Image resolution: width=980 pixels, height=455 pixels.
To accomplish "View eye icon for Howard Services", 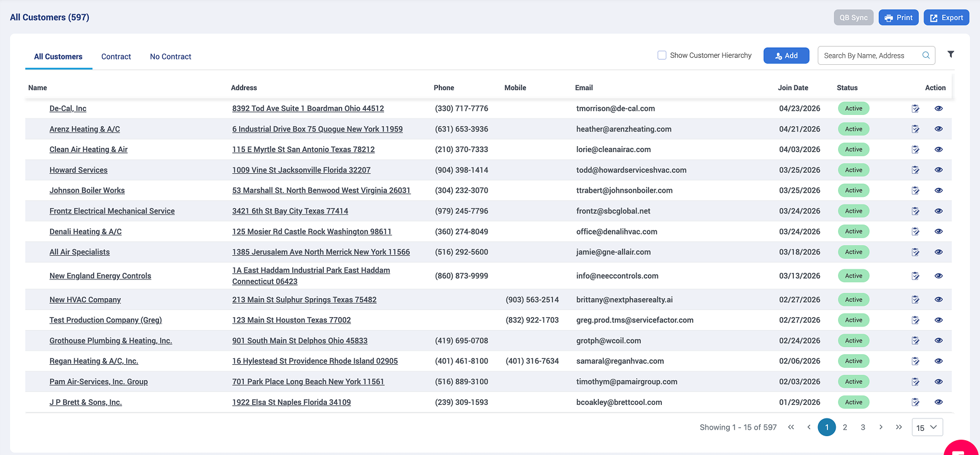I will pyautogui.click(x=939, y=170).
